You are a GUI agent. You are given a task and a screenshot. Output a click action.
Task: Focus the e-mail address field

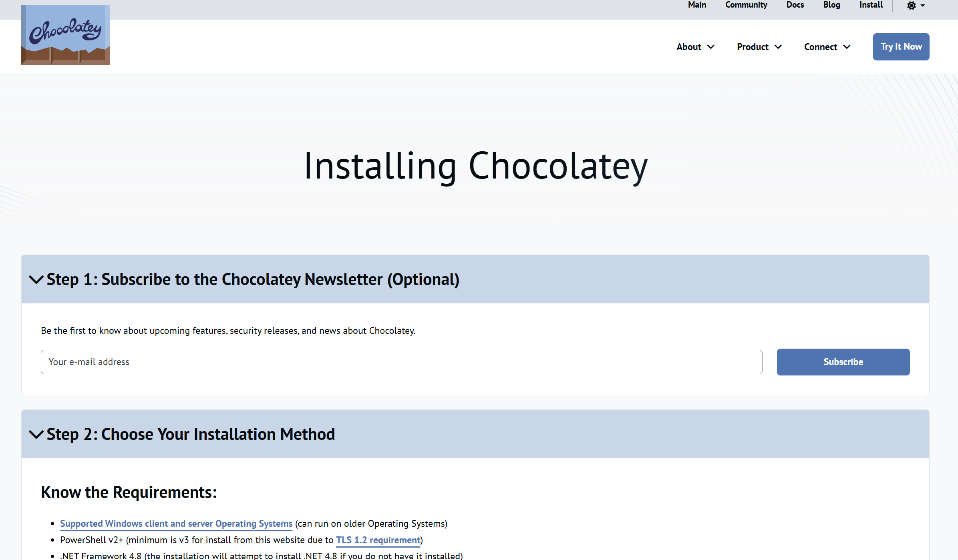tap(401, 362)
